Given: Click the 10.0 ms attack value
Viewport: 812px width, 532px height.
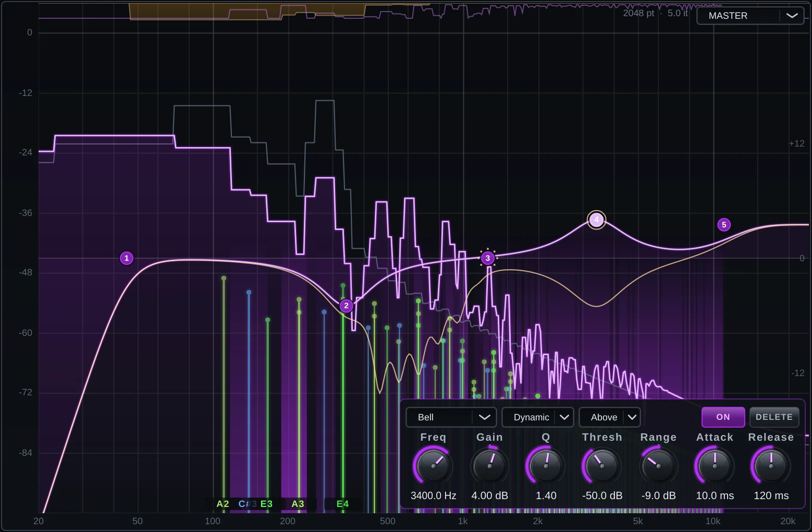Looking at the screenshot, I should 715,495.
